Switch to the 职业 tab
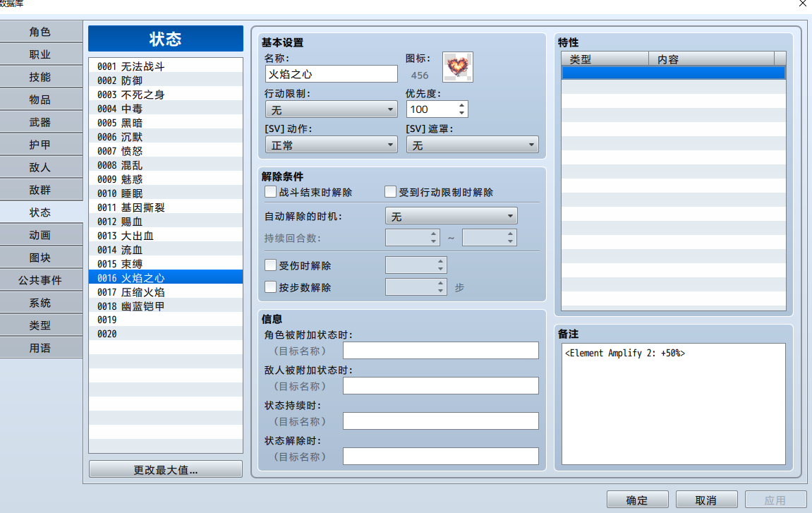Viewport: 812px width, 513px height. [x=40, y=54]
